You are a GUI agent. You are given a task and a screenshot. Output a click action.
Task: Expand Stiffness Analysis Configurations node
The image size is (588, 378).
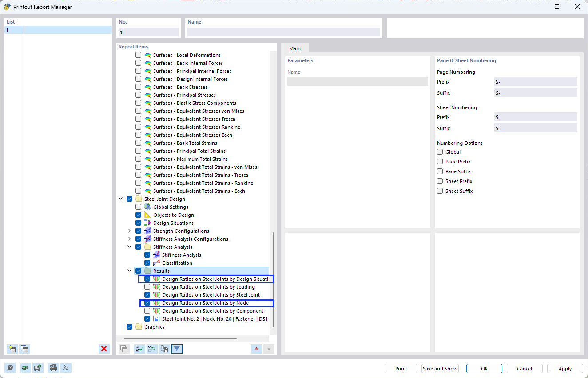(130, 239)
